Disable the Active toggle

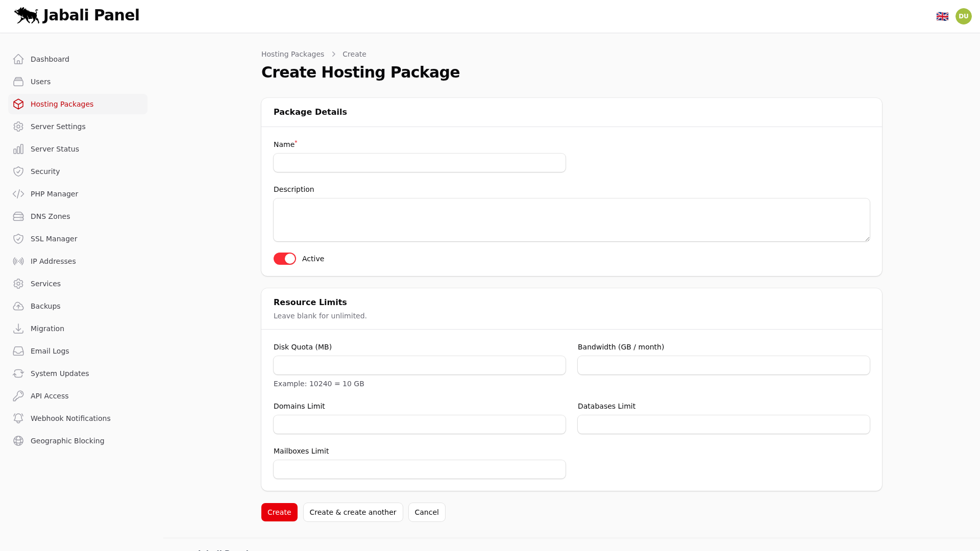[x=284, y=259]
